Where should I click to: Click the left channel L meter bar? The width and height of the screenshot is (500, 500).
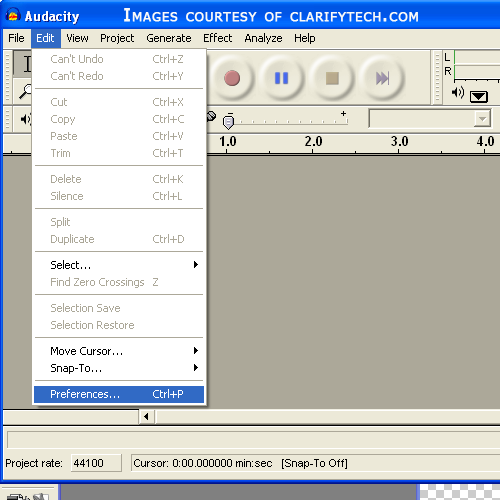[x=477, y=57]
